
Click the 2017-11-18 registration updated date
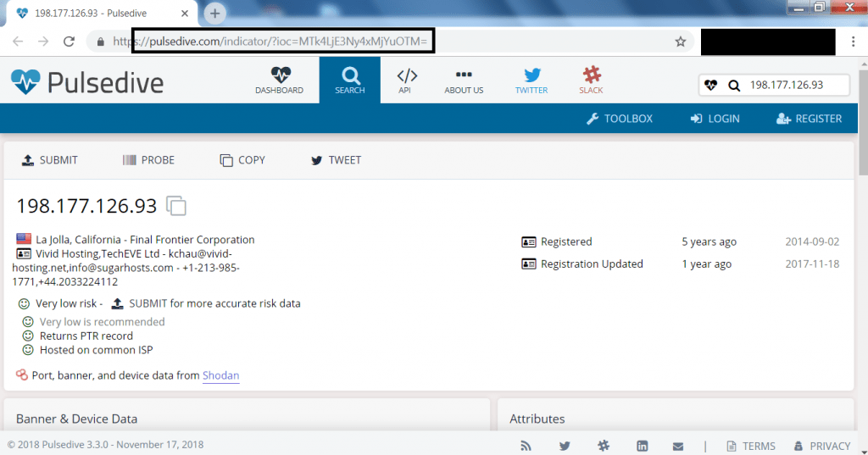(812, 264)
